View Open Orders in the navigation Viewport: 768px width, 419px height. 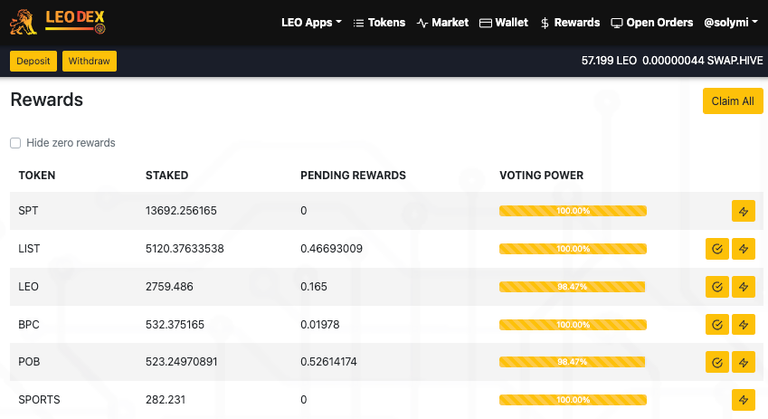coord(652,23)
